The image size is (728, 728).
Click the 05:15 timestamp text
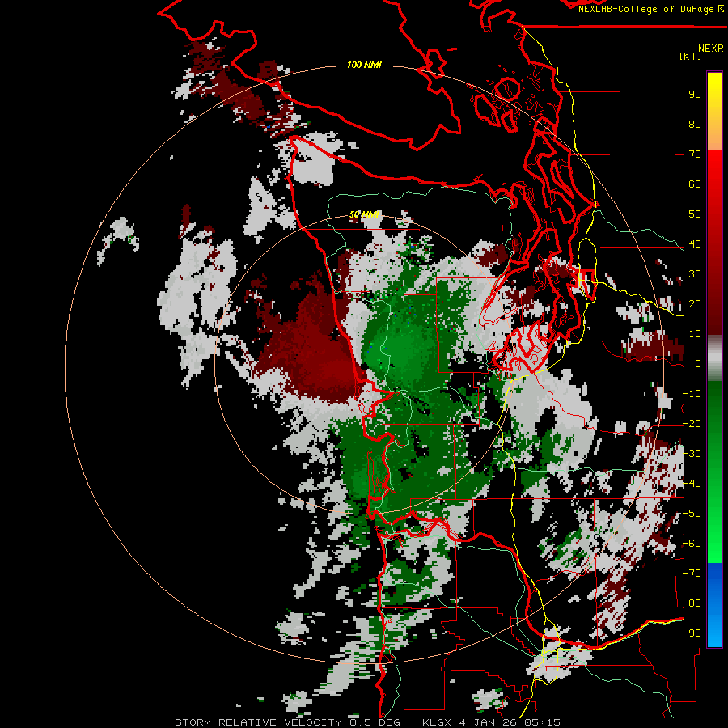click(x=543, y=722)
